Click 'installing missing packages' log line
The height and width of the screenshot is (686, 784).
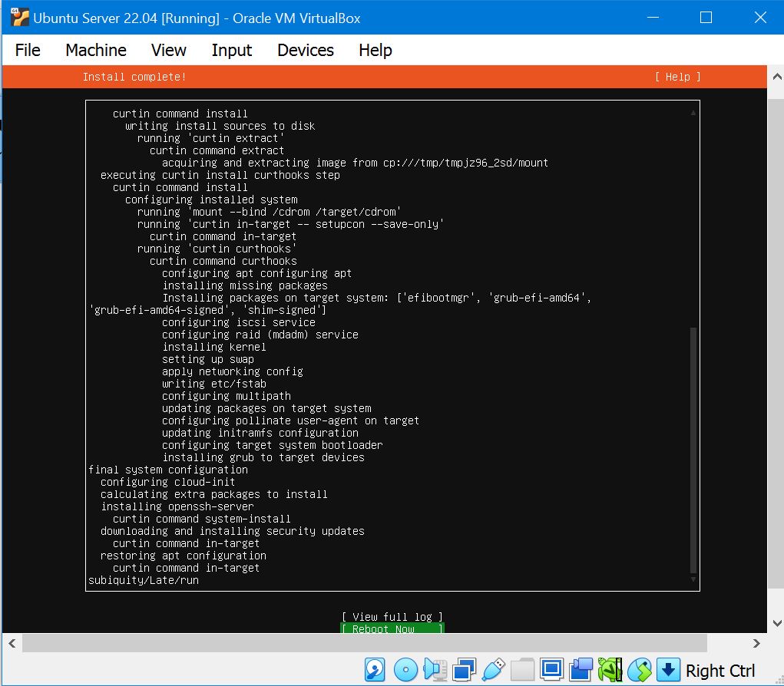pyautogui.click(x=245, y=285)
